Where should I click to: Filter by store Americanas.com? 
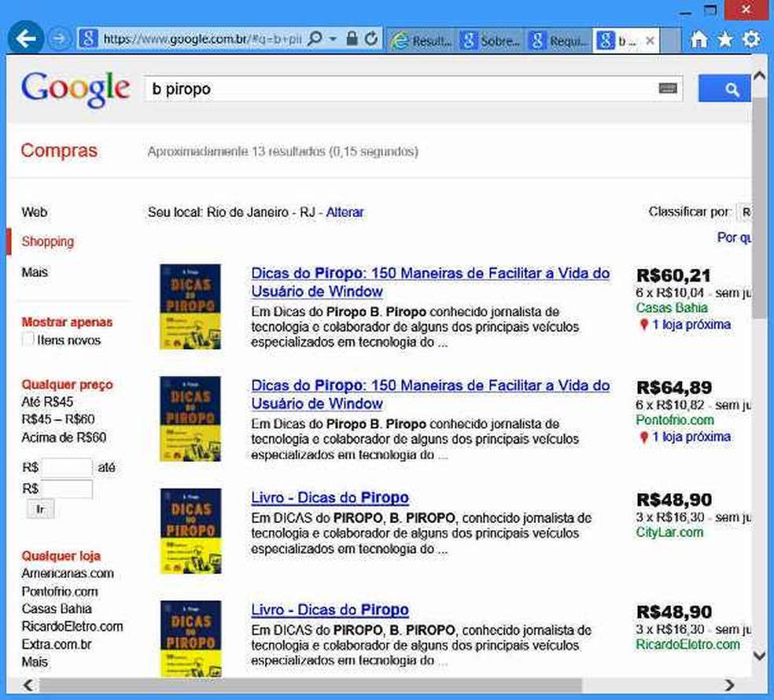[68, 573]
